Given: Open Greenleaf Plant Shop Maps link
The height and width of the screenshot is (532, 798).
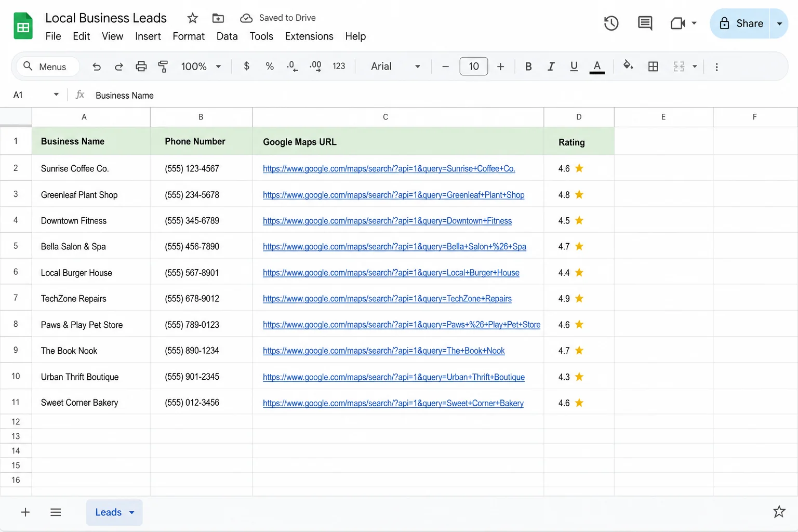Looking at the screenshot, I should pyautogui.click(x=394, y=195).
